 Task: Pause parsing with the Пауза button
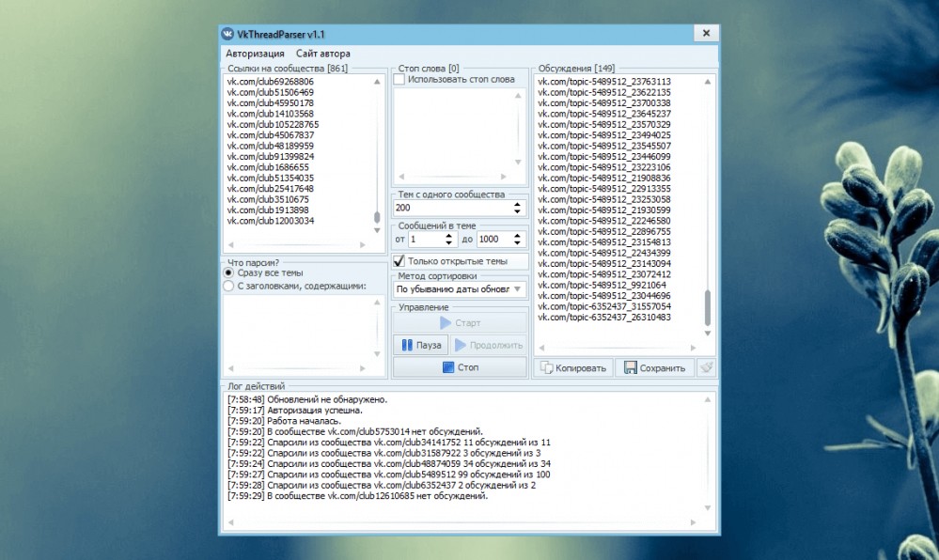pos(421,345)
